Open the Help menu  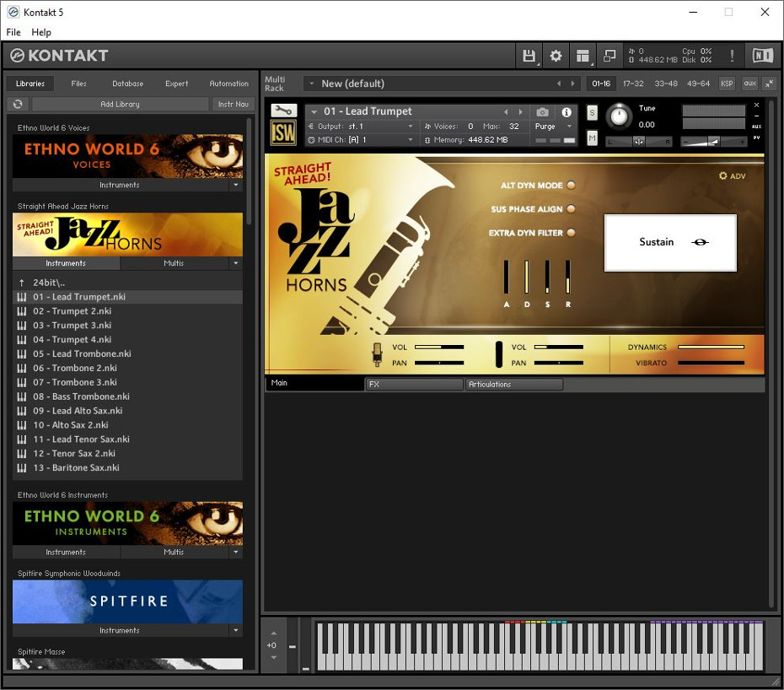click(41, 32)
